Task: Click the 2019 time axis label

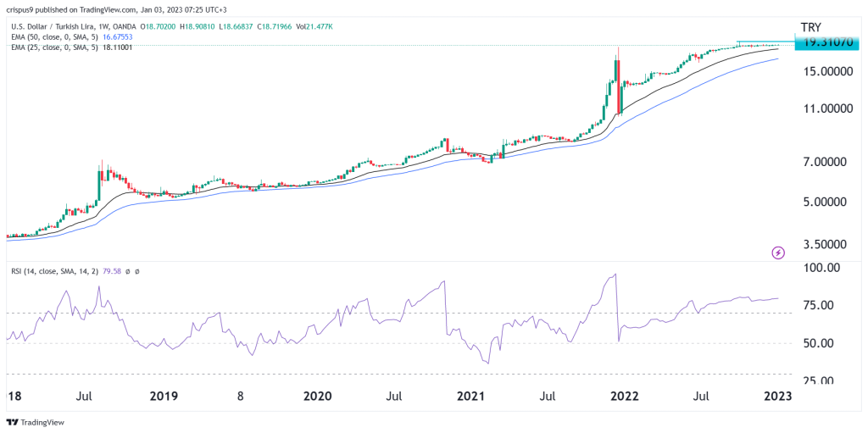Action: [x=164, y=397]
